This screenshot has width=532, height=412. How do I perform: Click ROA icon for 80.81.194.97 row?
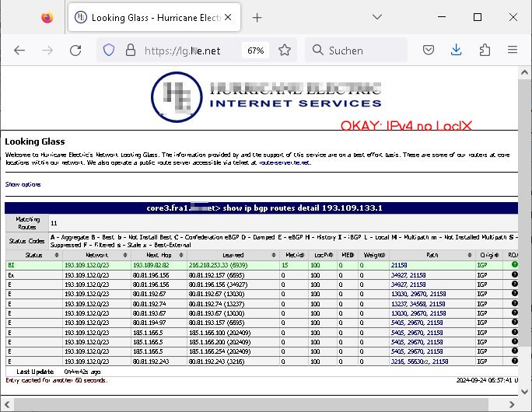(x=515, y=322)
